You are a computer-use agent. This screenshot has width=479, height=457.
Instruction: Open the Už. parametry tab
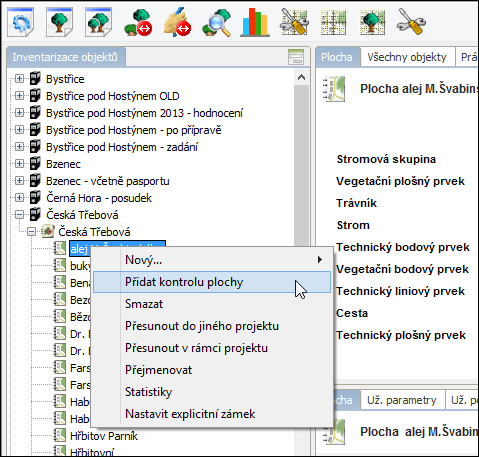pyautogui.click(x=402, y=400)
